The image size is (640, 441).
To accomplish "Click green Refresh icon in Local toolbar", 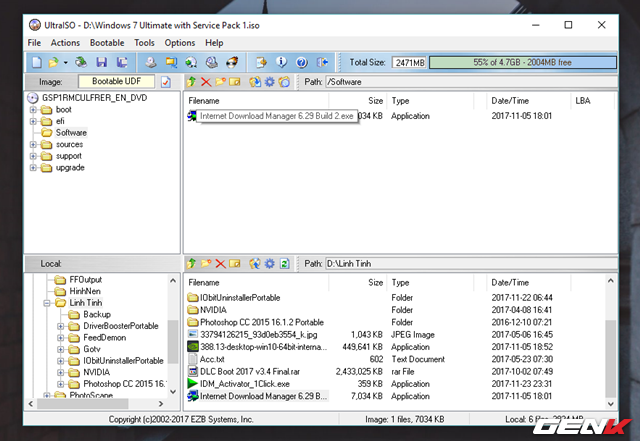I will point(284,264).
